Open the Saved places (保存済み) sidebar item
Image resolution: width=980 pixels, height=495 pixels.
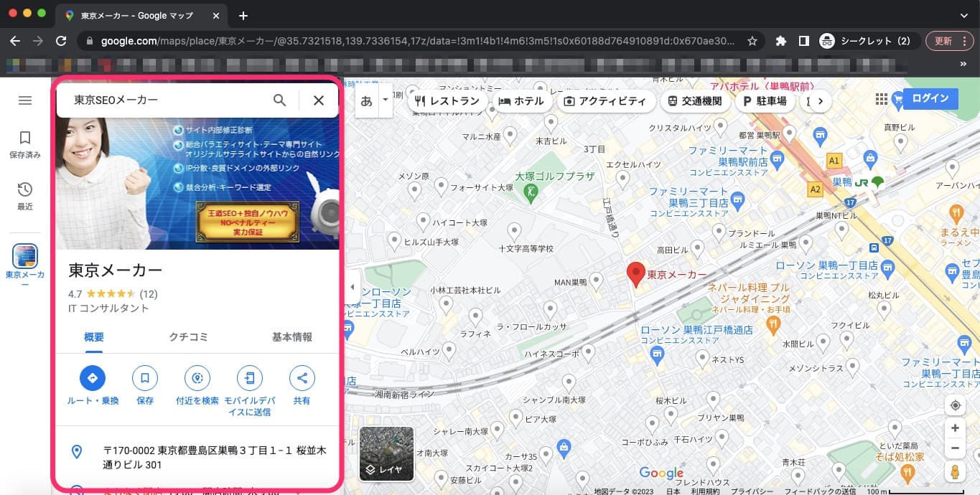[25, 144]
